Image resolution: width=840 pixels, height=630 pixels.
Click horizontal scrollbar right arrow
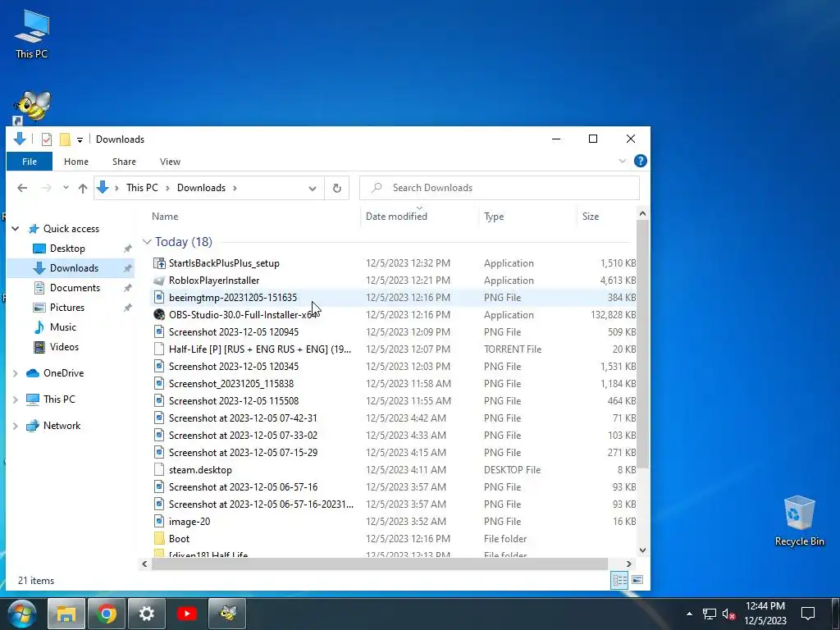tap(629, 564)
